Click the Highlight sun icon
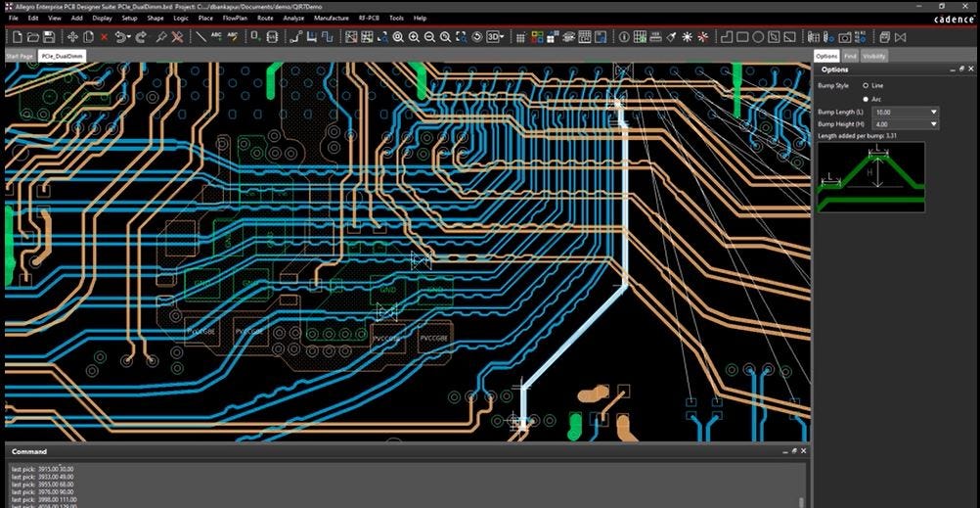The image size is (980, 508). (687, 37)
